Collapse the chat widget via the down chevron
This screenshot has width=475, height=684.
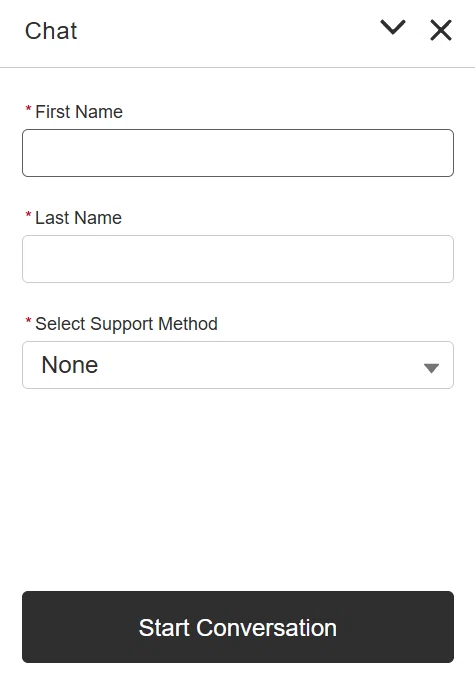(393, 27)
